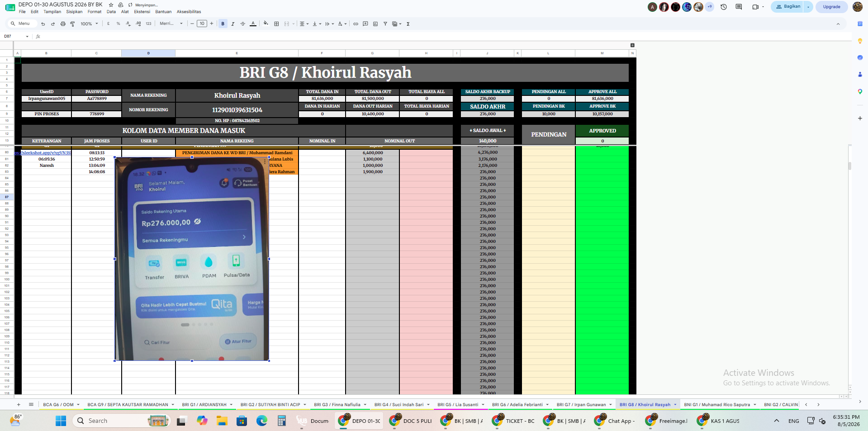Collapse the toolbar with chevron
868x431 pixels.
click(x=838, y=24)
